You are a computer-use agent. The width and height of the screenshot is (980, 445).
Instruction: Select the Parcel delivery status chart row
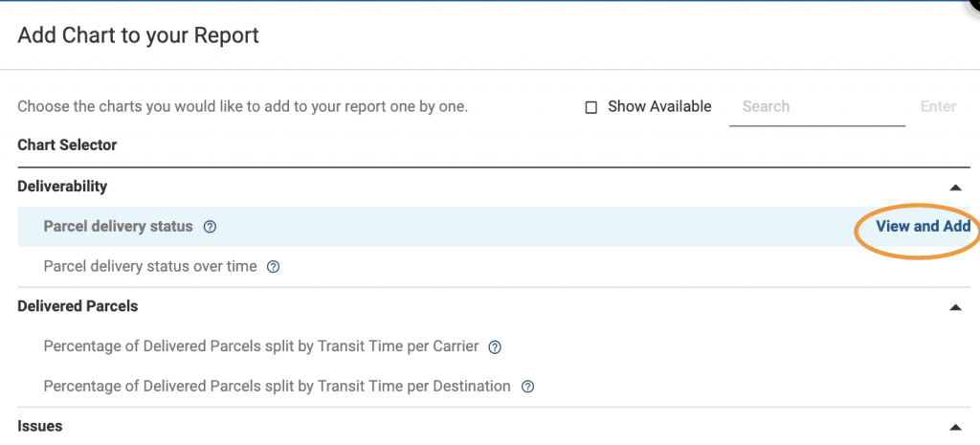point(119,227)
